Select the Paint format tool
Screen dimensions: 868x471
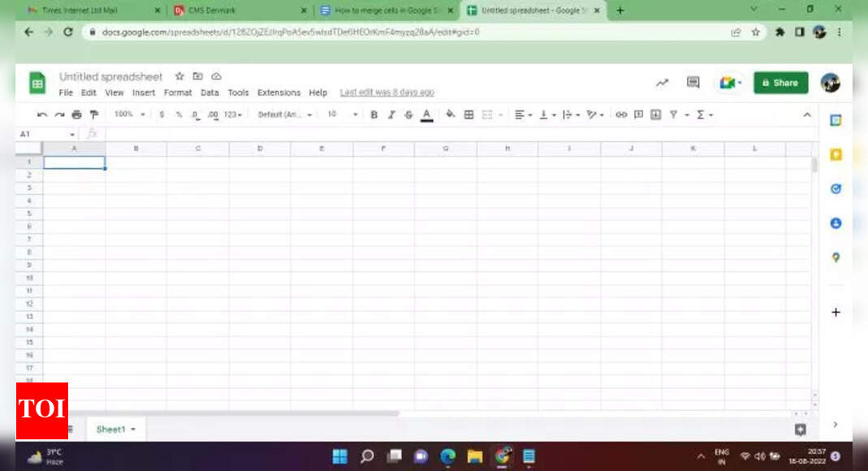pyautogui.click(x=95, y=115)
